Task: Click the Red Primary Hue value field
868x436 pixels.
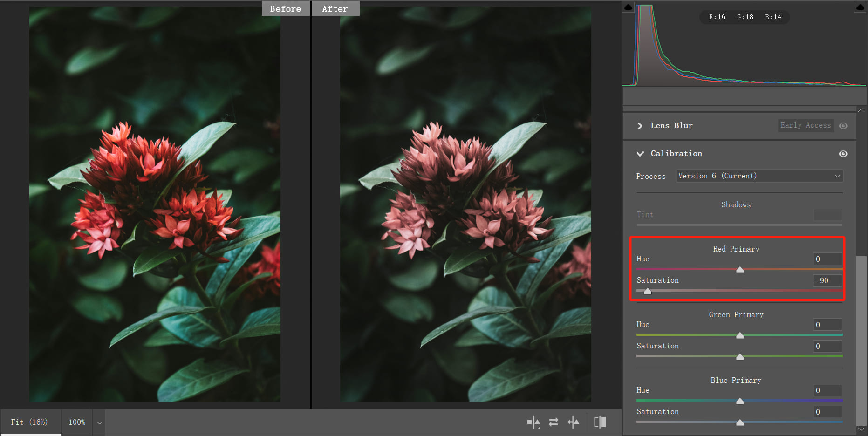Action: 827,259
